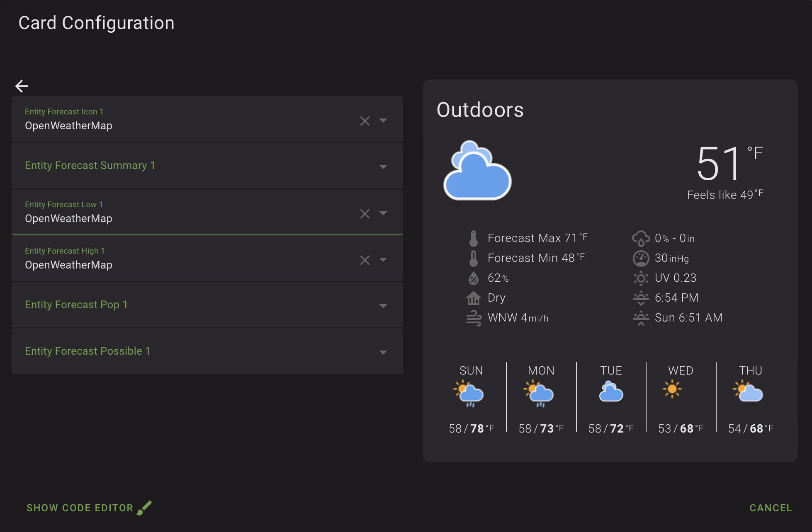Click Show Code Editor
The image size is (812, 532).
click(x=80, y=508)
